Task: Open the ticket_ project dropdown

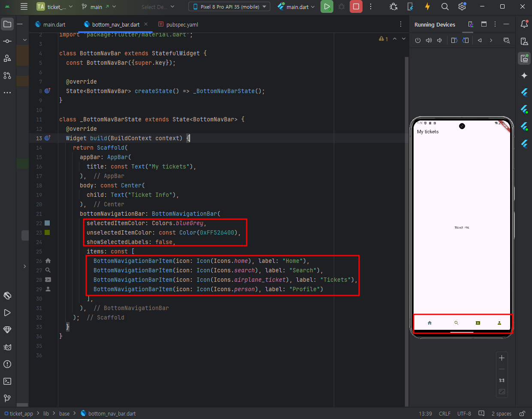Action: click(54, 7)
